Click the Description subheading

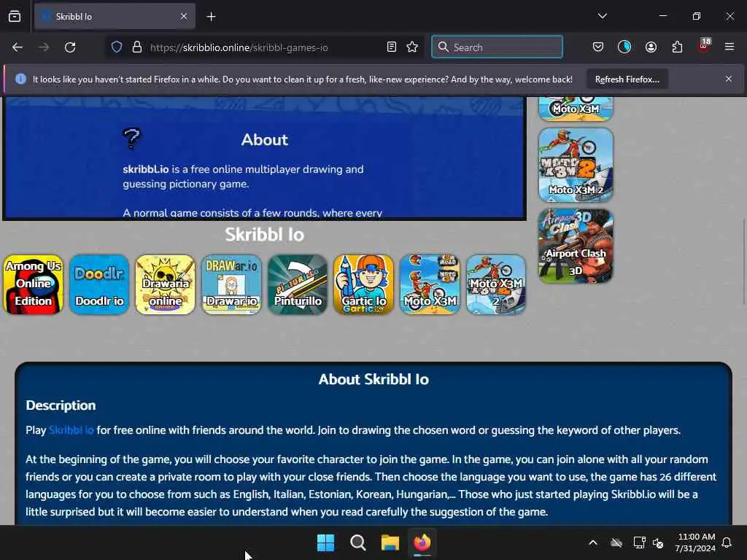tap(61, 405)
